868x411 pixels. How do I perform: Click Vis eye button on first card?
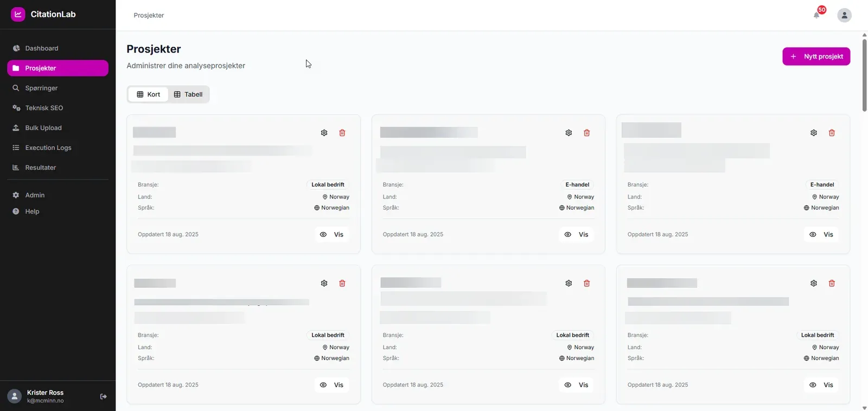332,234
